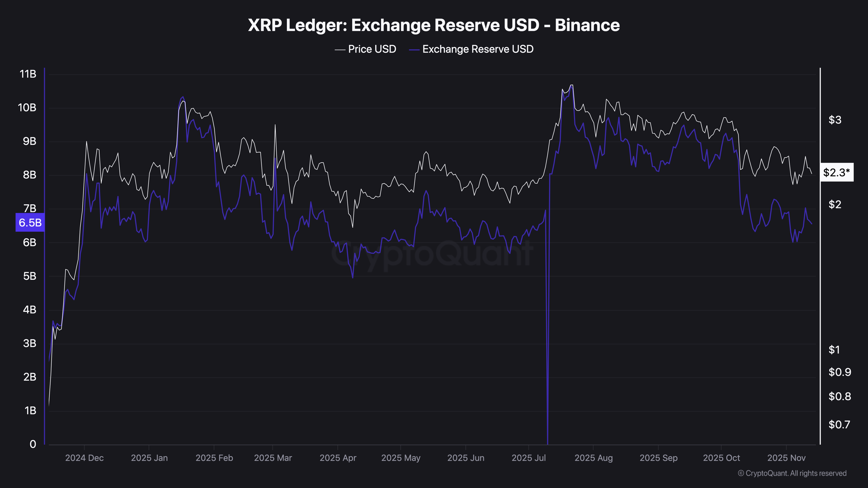Click the Exchange Reserve USD legend line icon
868x488 pixels.
tap(415, 49)
